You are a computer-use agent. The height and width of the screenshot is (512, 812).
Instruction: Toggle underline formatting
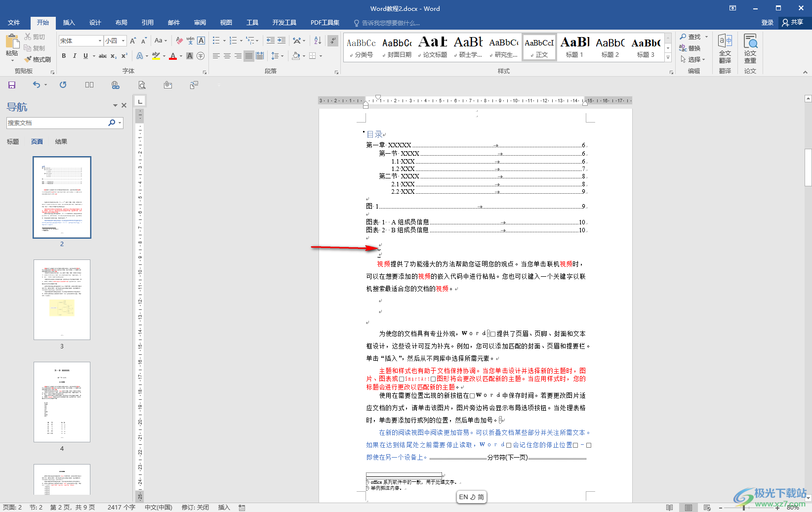tap(85, 56)
